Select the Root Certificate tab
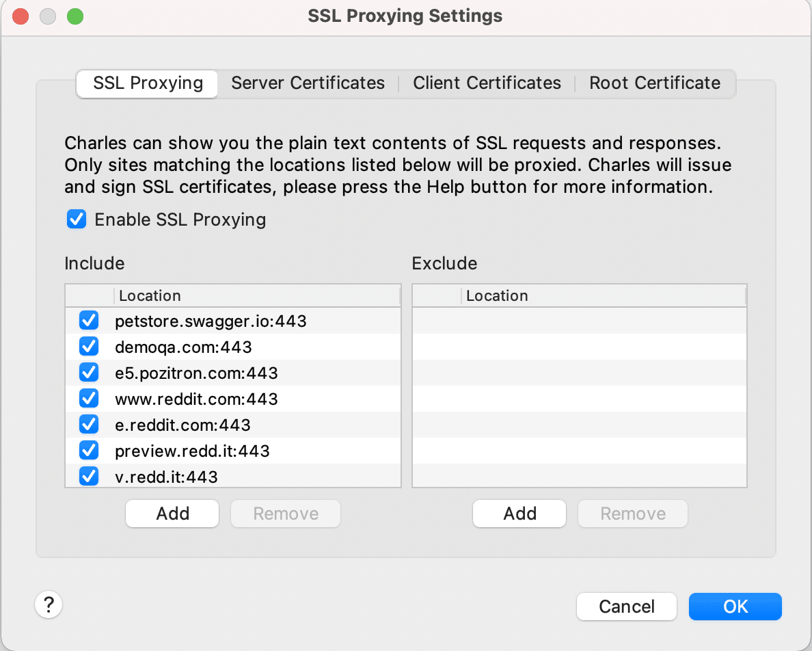Viewport: 812px width, 651px height. [654, 83]
